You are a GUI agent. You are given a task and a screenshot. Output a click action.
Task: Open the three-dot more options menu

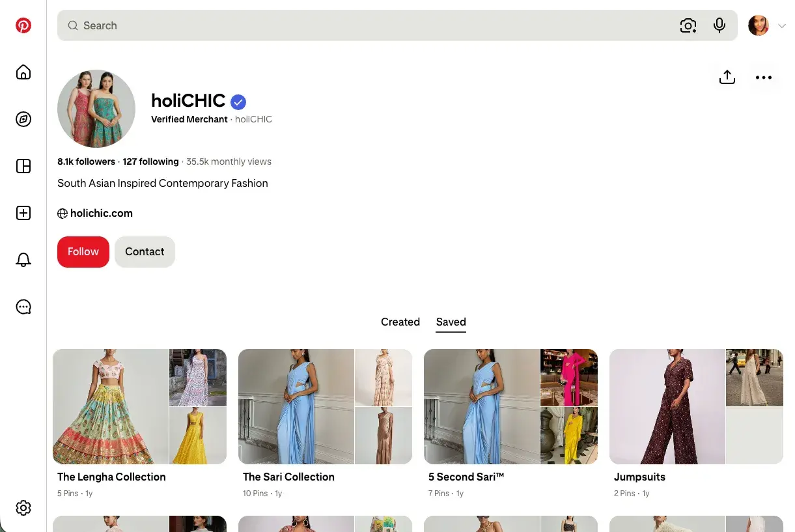pyautogui.click(x=764, y=77)
